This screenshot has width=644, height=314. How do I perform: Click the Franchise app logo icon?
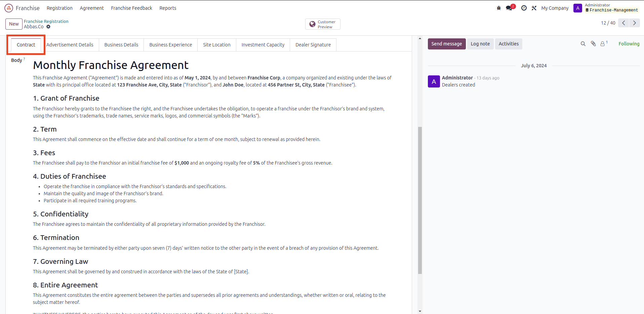tap(9, 8)
